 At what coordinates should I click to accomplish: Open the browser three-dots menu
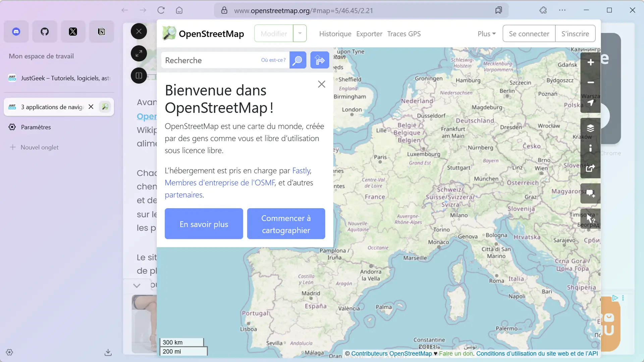click(x=562, y=10)
